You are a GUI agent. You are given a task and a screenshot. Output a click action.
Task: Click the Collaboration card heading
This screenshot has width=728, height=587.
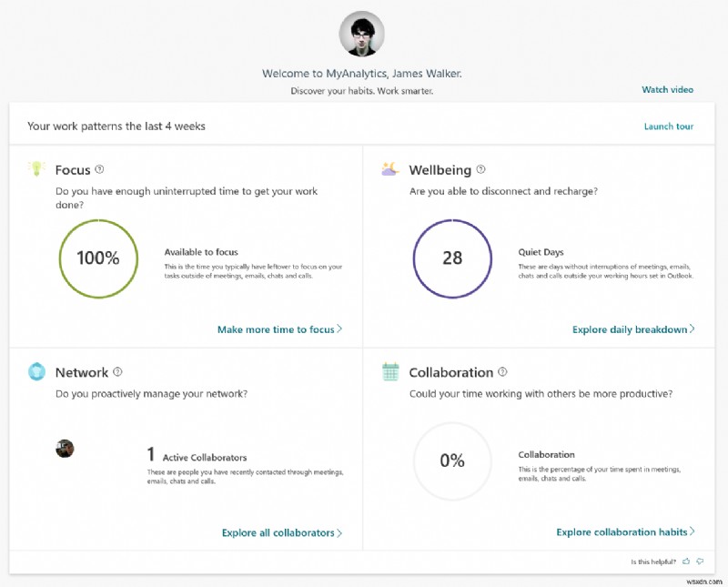451,372
